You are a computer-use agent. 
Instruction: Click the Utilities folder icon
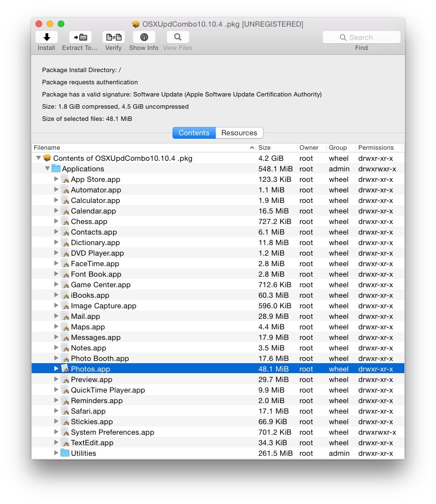(x=65, y=453)
